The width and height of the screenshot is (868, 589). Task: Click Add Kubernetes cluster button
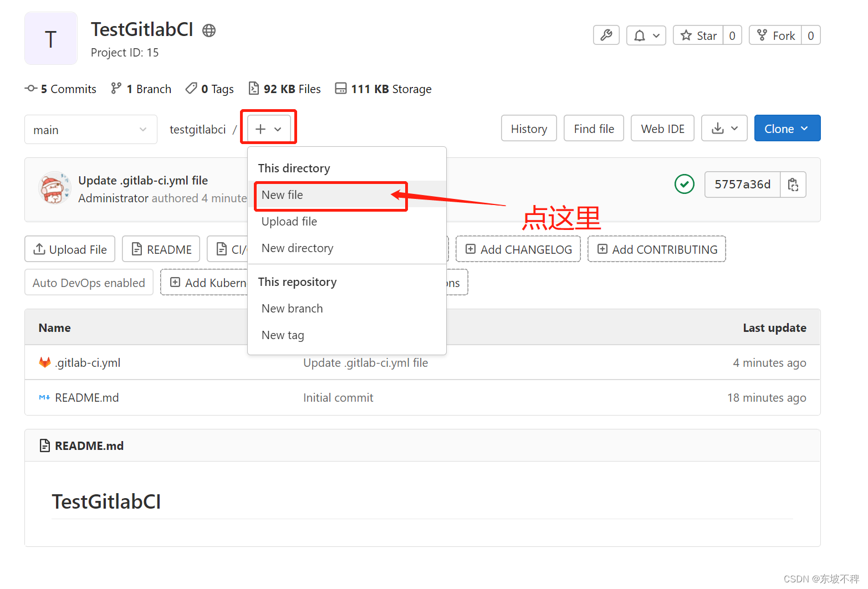pyautogui.click(x=205, y=283)
